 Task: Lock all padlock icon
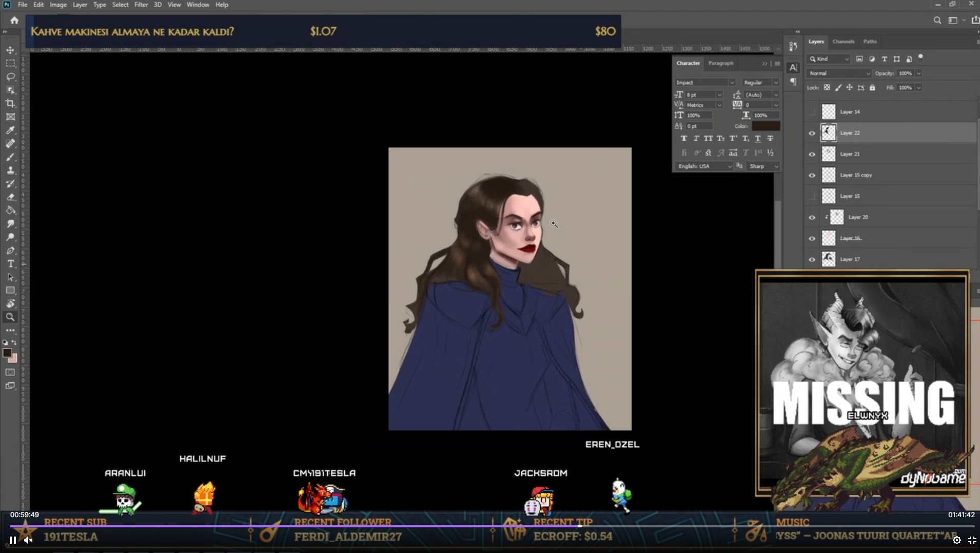872,87
